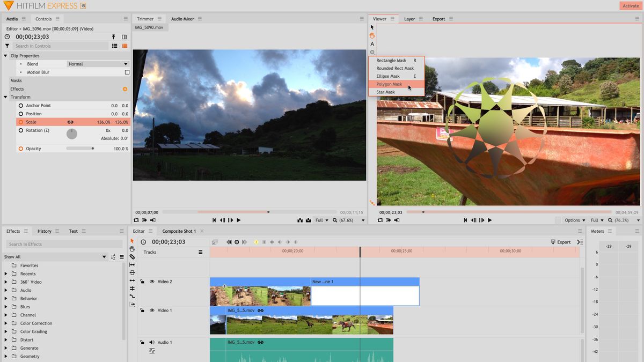This screenshot has width=644, height=362.
Task: Select the arrow selection tool in the Viewer toolbar
Action: coord(371,27)
